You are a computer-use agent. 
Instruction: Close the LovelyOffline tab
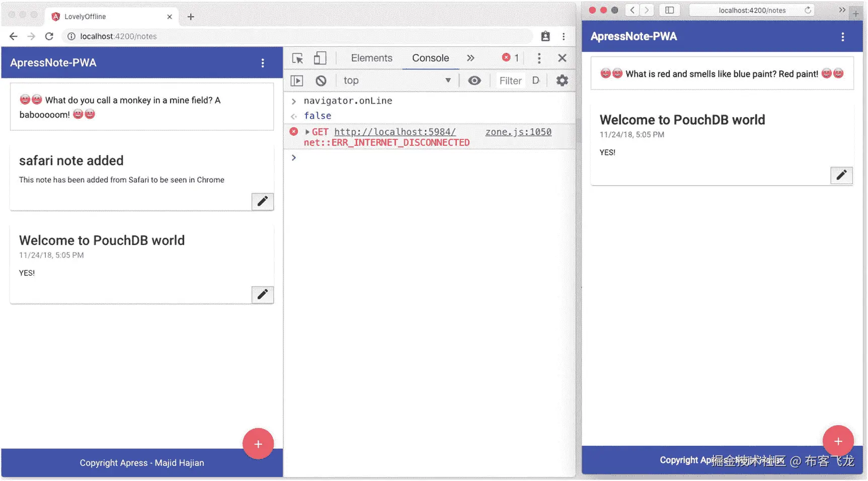coord(170,17)
